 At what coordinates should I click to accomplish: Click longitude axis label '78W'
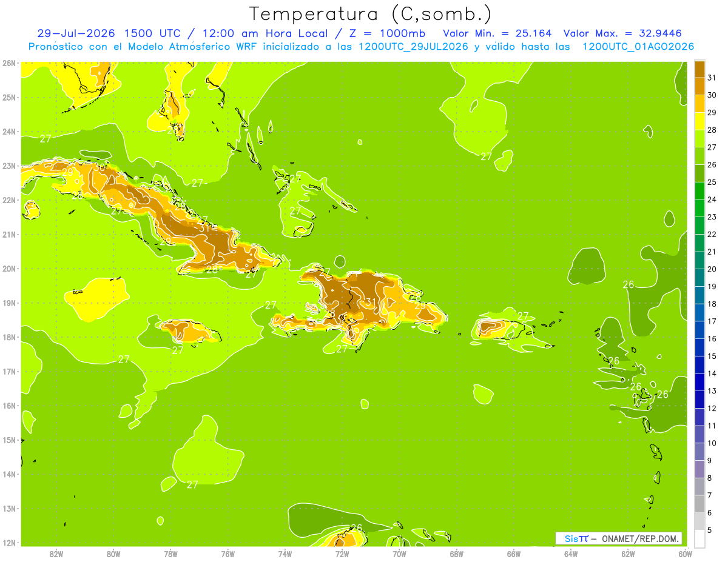tap(170, 554)
